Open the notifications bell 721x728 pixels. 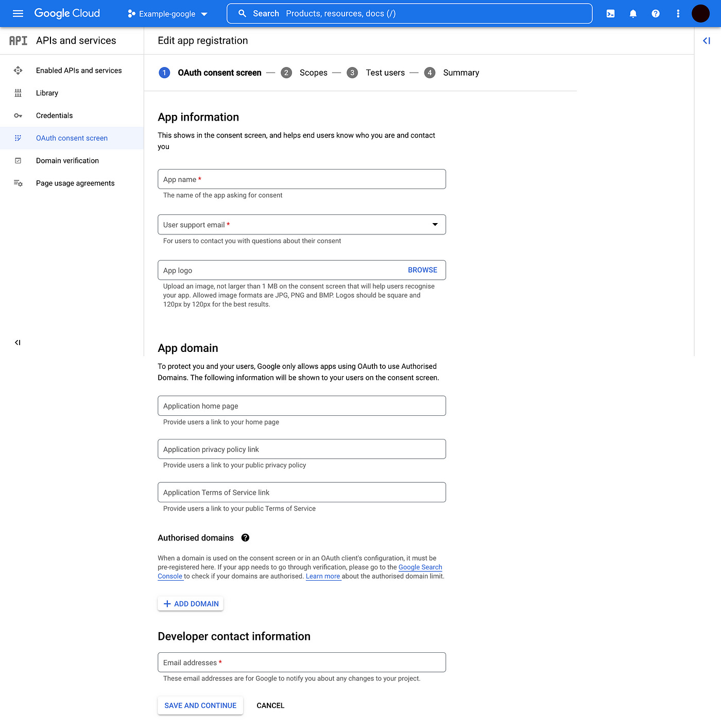632,13
